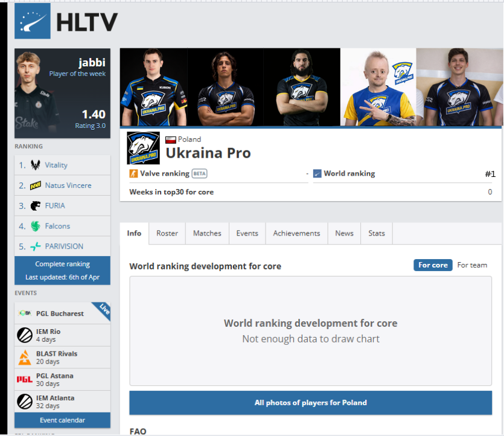Click the PGL Bucharest event name
This screenshot has height=436, width=504.
pyautogui.click(x=60, y=313)
